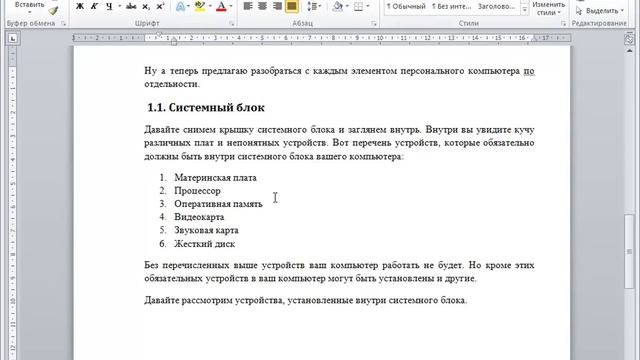Apply red font color
Viewport: 640px width, 360px height.
click(221, 6)
